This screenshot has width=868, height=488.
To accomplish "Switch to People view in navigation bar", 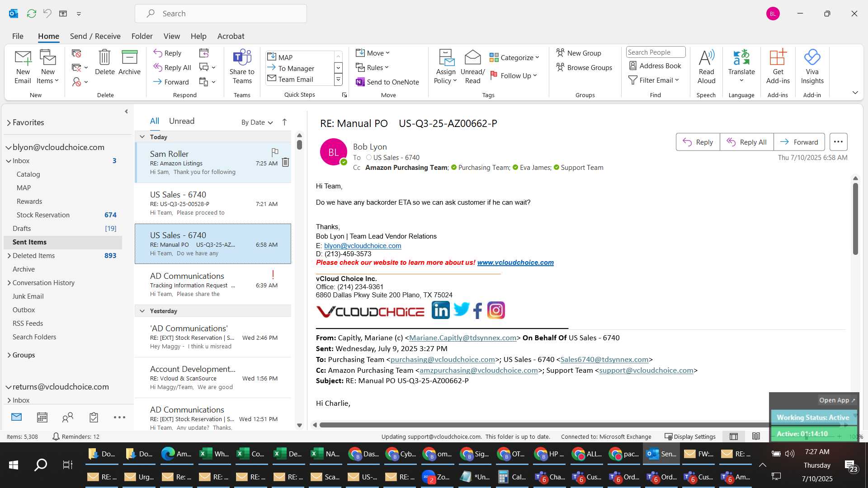I will point(68,418).
